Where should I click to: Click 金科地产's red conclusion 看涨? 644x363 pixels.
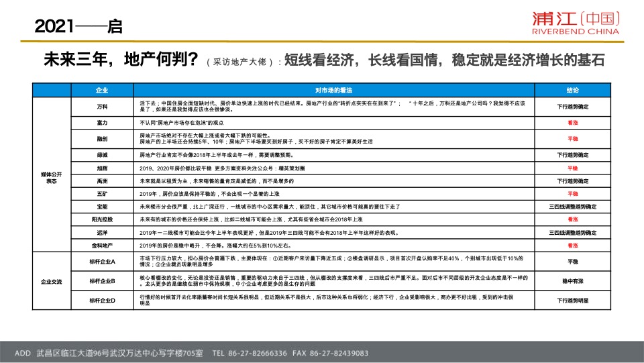(x=572, y=246)
